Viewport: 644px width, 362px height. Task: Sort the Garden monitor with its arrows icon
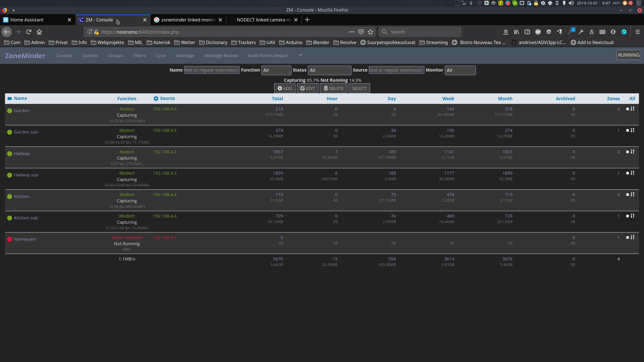point(632,109)
